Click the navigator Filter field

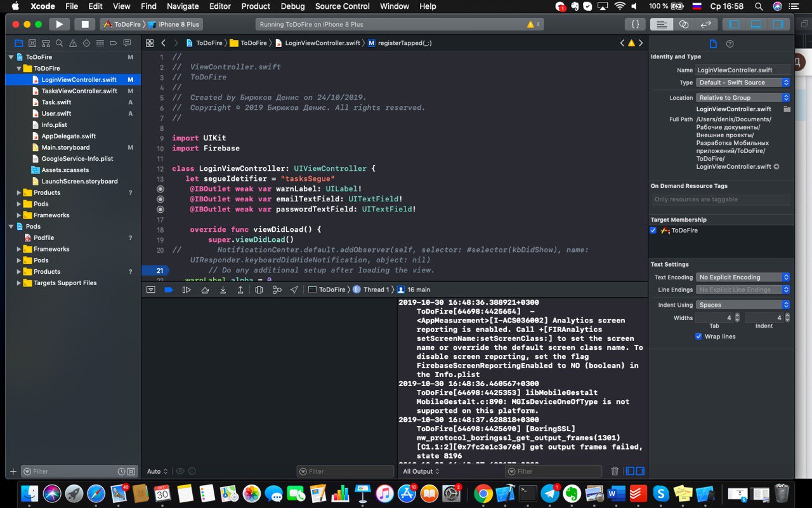[x=79, y=471]
